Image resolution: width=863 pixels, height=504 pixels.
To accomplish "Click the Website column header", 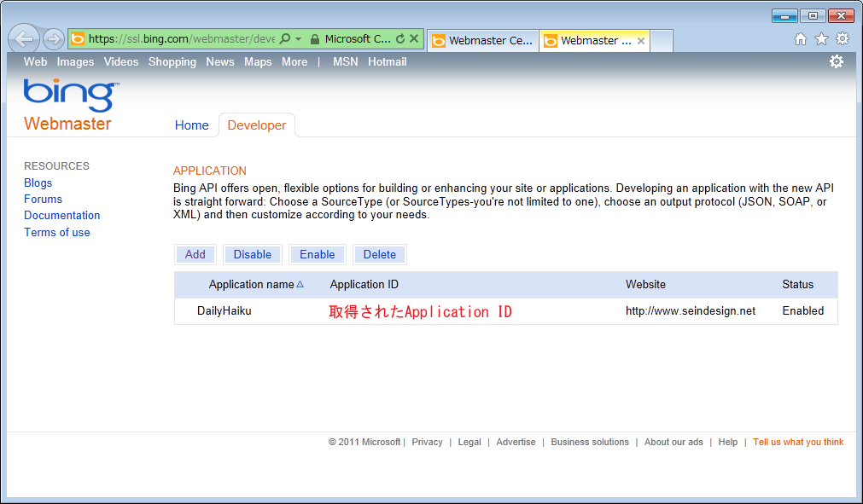I will click(x=645, y=284).
